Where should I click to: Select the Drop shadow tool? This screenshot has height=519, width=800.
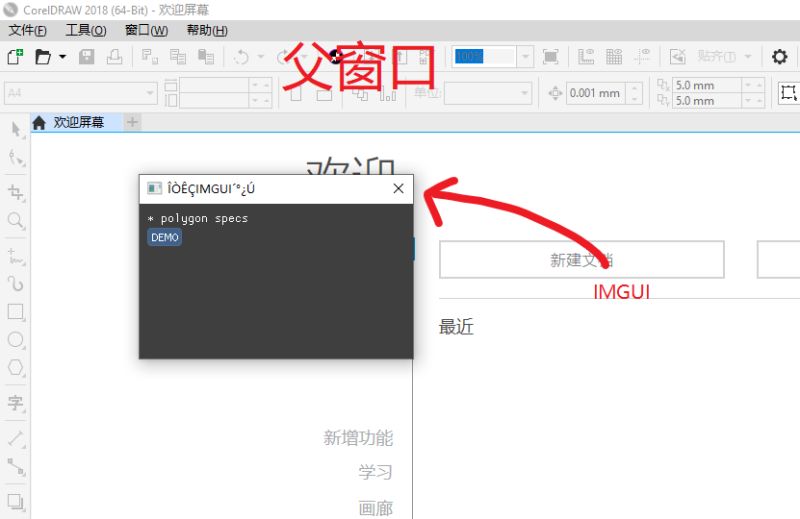[16, 502]
